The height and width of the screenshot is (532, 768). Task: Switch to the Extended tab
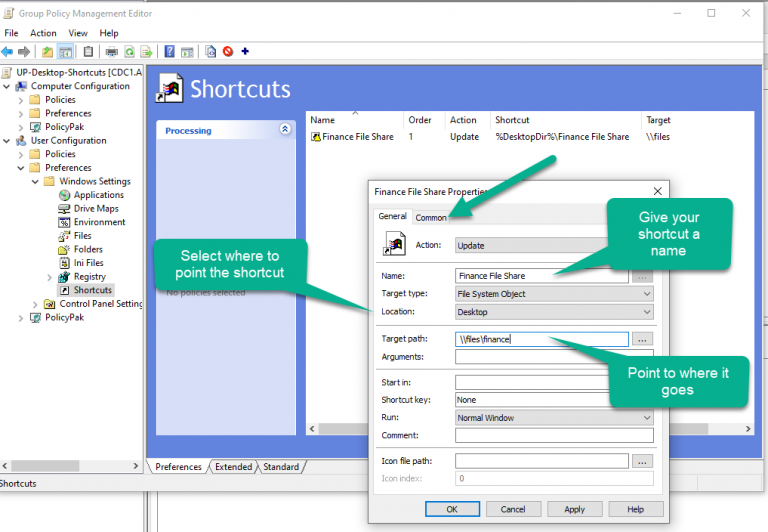(234, 467)
